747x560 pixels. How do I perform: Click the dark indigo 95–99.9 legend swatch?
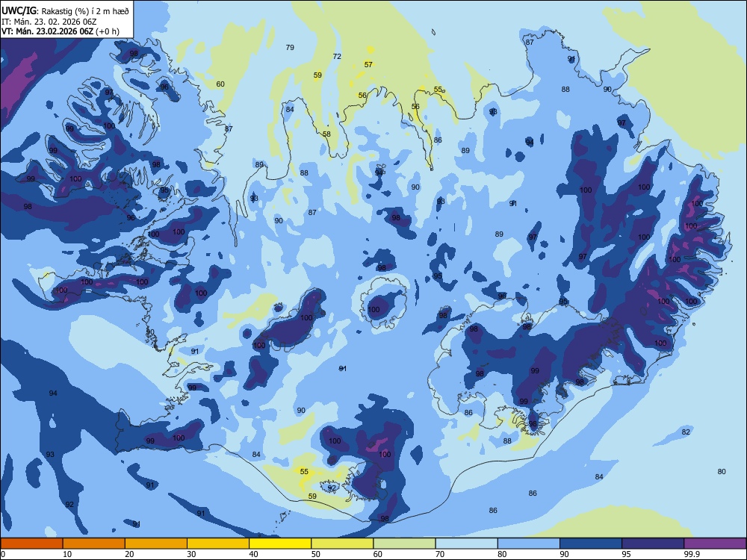pos(653,544)
